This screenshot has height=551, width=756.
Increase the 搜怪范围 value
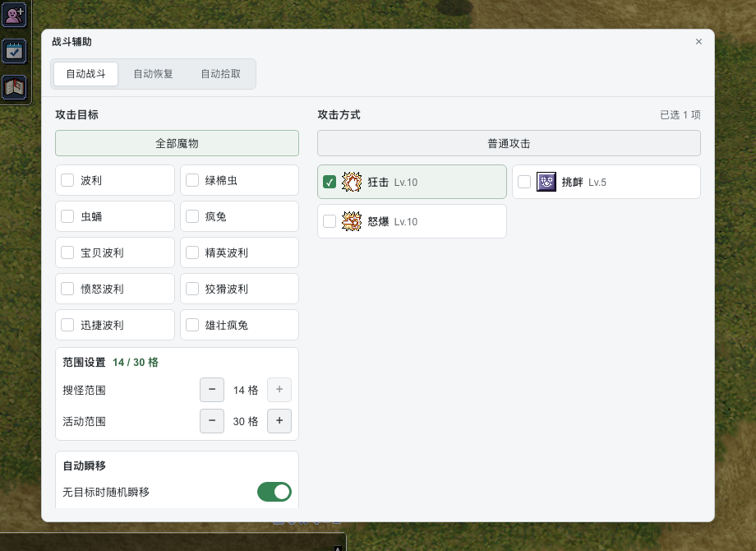(279, 390)
